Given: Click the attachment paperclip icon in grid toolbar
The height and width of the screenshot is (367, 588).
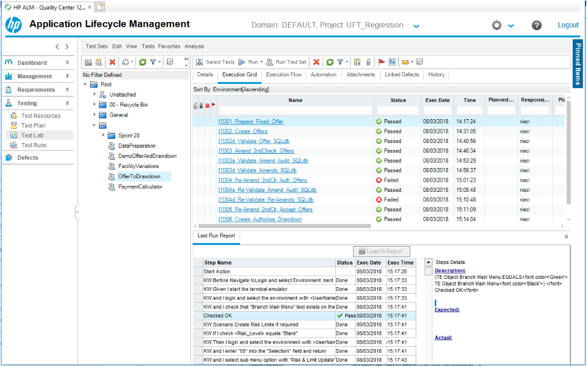Looking at the screenshot, I should [x=369, y=62].
